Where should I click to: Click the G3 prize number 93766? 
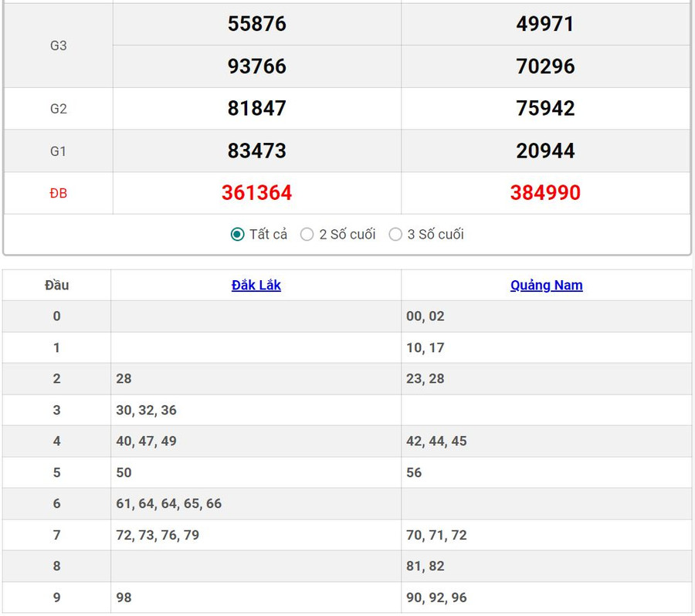click(x=256, y=66)
